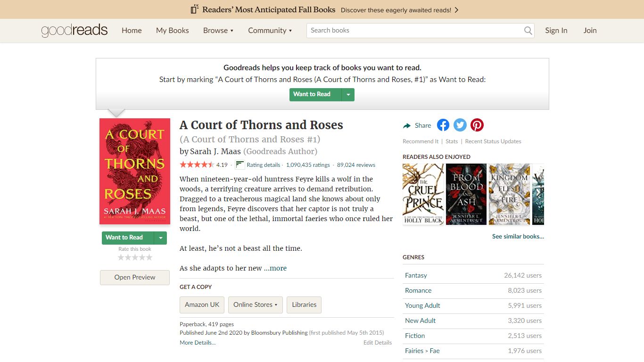Screen dimensions: 644x362
Task: Open Sarah J. Maas author page
Action: coord(215,151)
